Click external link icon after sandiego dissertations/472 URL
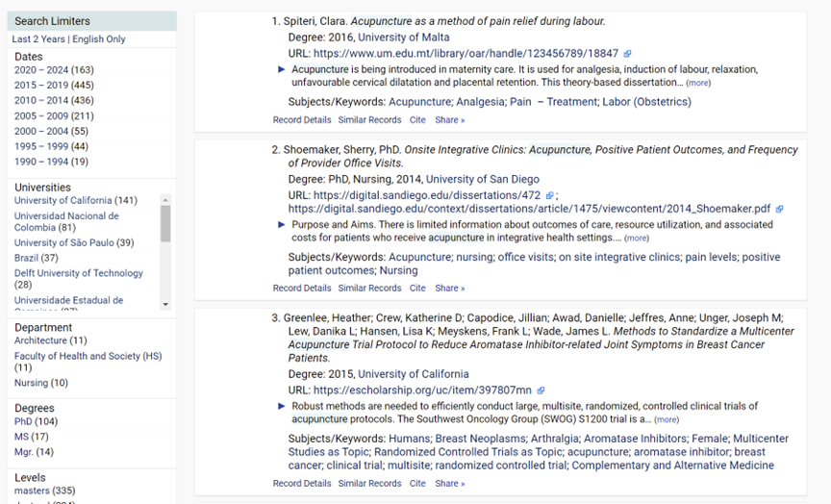Viewport: 831px width, 504px height. (549, 195)
